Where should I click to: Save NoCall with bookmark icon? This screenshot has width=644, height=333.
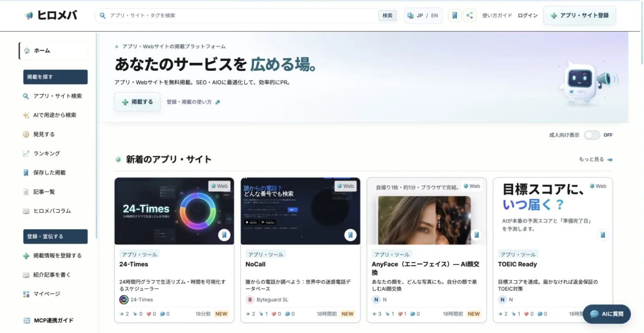(351, 235)
